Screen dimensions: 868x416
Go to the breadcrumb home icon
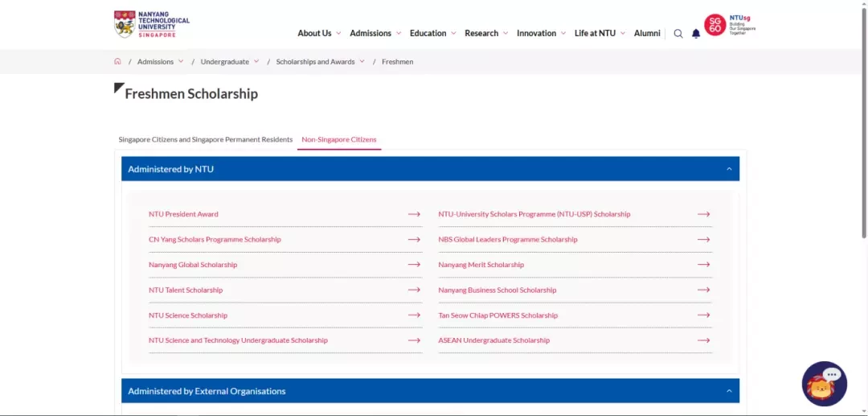point(117,61)
